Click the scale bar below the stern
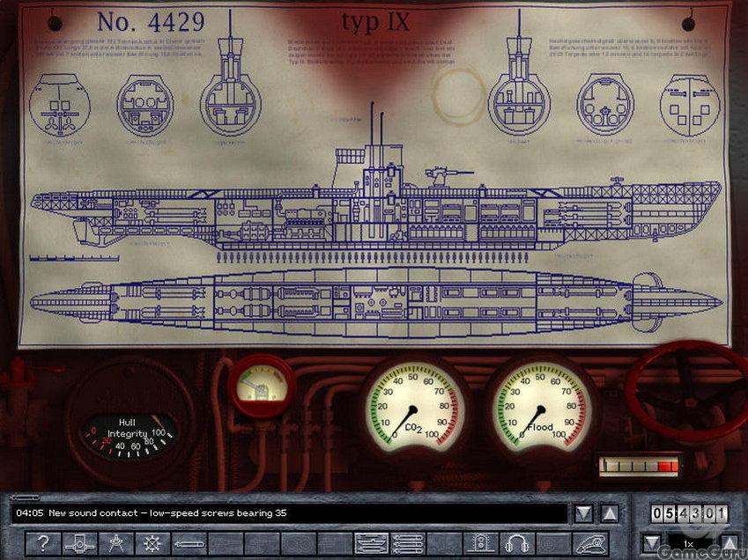 coord(74,258)
